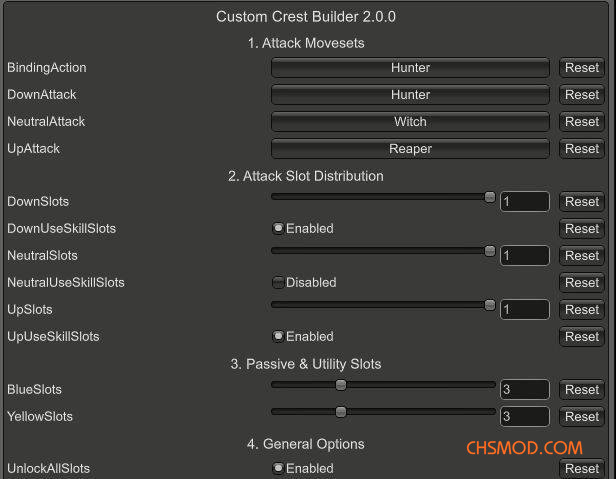Viewport: 616px width, 479px height.
Task: Toggle the UpUseSkillSlots Enabled checkbox
Action: click(x=278, y=337)
